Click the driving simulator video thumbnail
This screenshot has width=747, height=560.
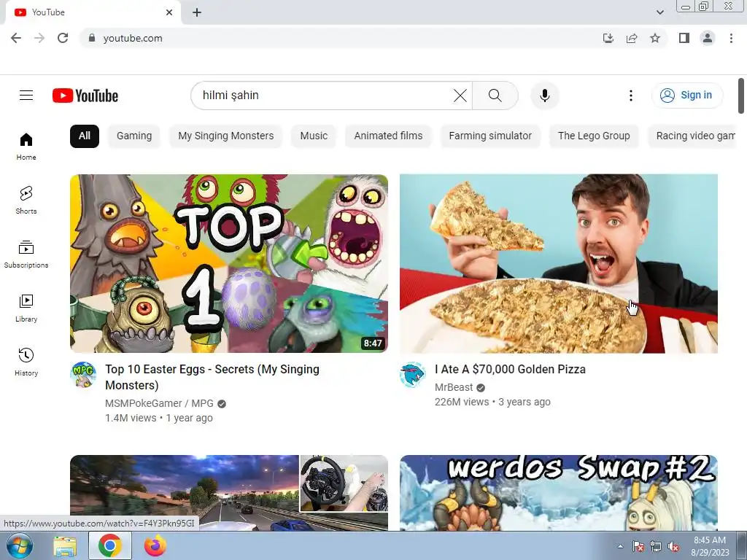pos(228,493)
